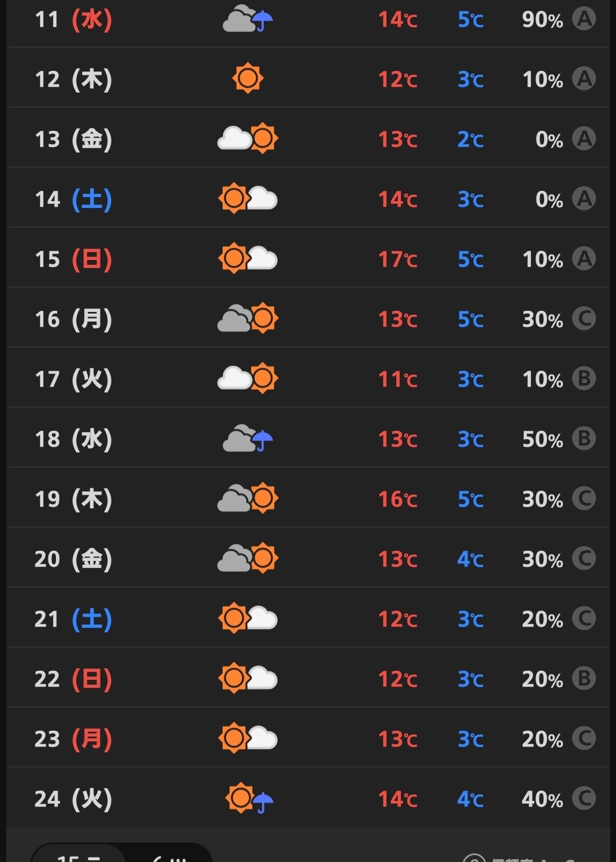
Task: Click the sunny icon for Thursday the 12th
Action: tap(248, 78)
